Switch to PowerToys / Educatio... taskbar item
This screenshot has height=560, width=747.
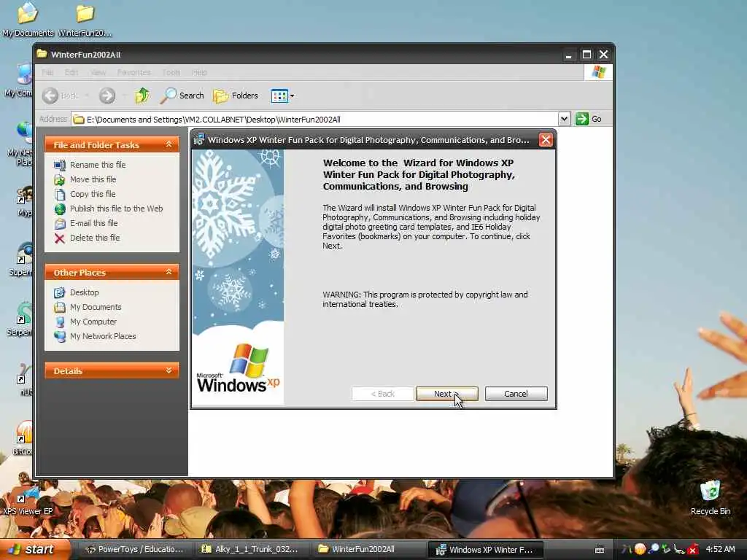coord(134,550)
